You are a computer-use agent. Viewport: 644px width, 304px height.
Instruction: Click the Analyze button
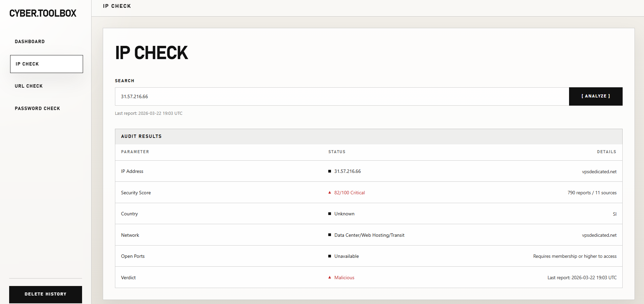coord(596,96)
